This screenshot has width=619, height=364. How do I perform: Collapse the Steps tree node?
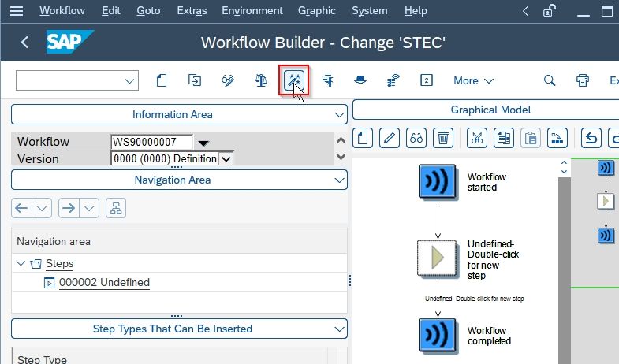tap(21, 263)
